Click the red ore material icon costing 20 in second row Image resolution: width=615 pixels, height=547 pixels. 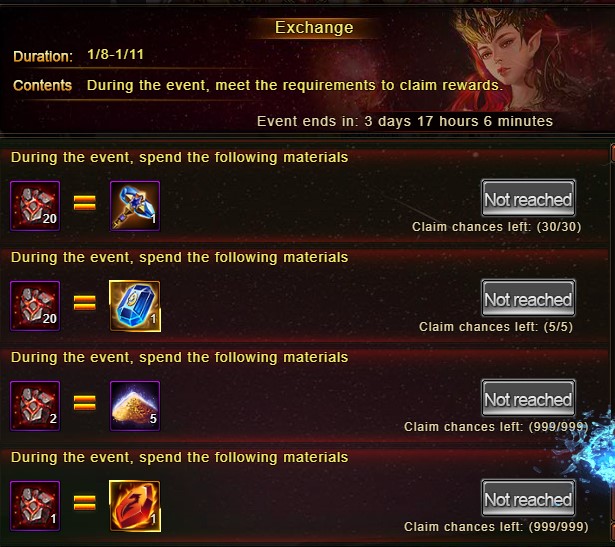pos(35,306)
